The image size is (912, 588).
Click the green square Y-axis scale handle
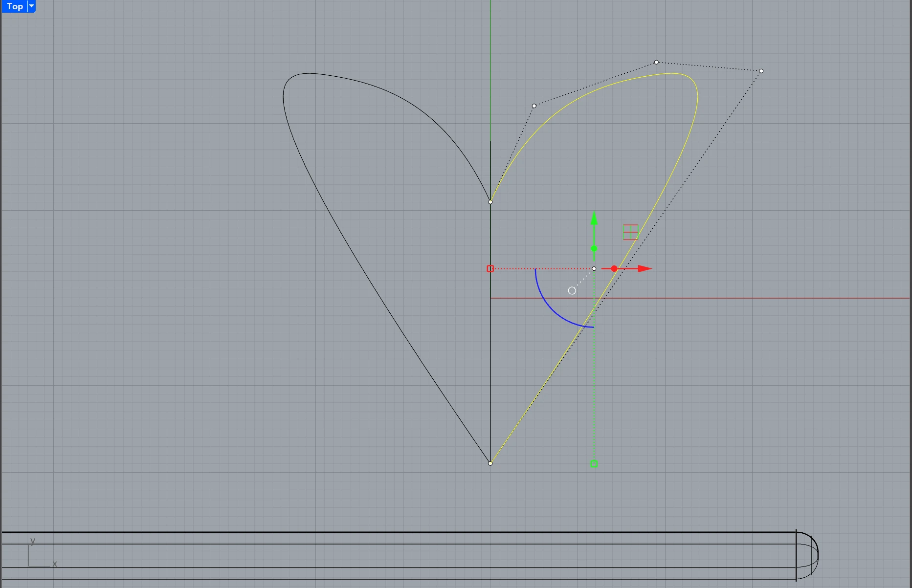(x=594, y=464)
